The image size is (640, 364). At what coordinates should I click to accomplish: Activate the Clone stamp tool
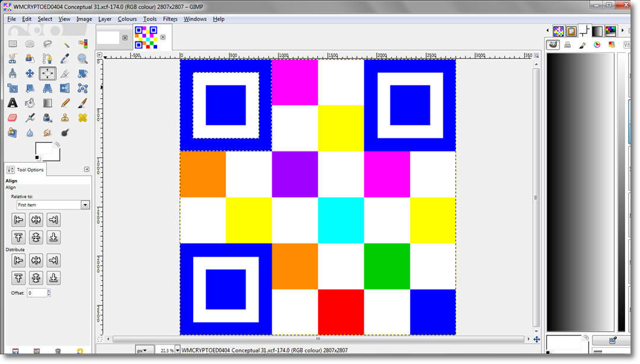point(65,118)
